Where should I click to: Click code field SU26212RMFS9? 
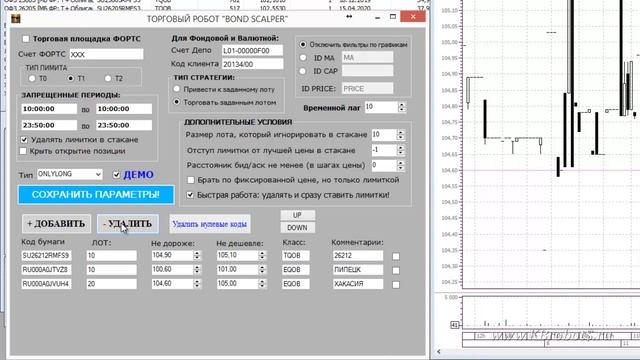(x=46, y=256)
